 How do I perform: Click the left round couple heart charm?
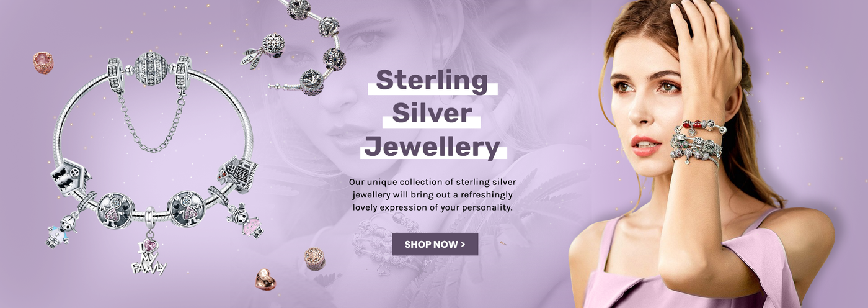click(115, 210)
